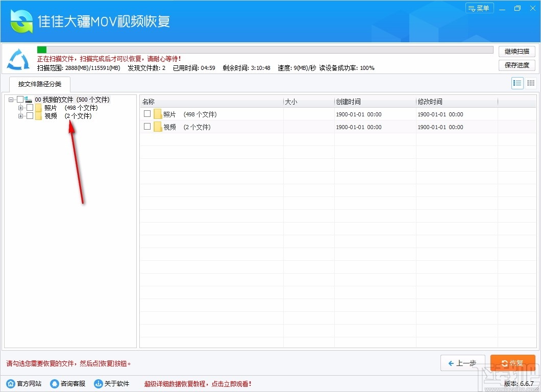Open the 菜单 menu

pos(479,8)
